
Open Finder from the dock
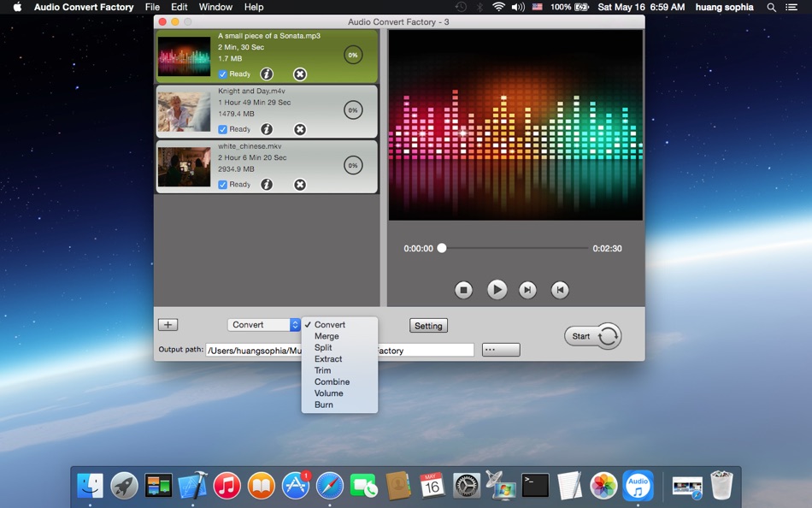point(90,486)
